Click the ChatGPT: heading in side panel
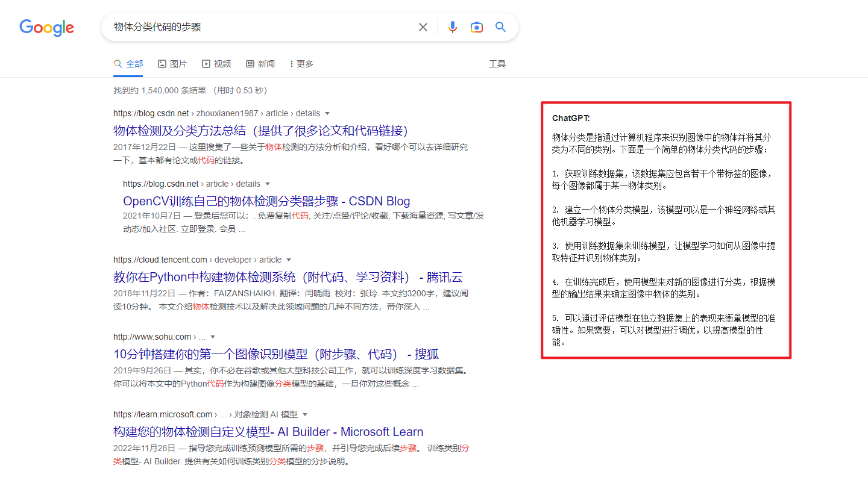Viewport: 868px width, 486px height. [x=571, y=118]
